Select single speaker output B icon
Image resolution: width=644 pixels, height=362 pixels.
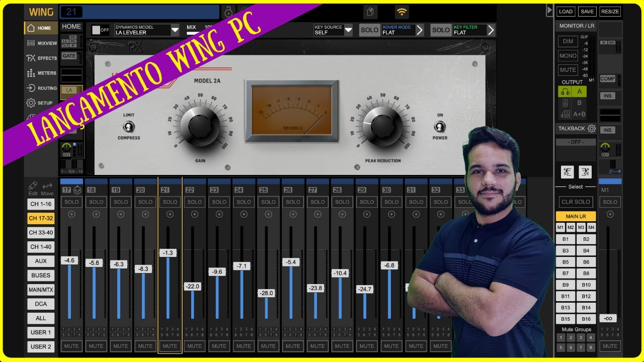(565, 103)
